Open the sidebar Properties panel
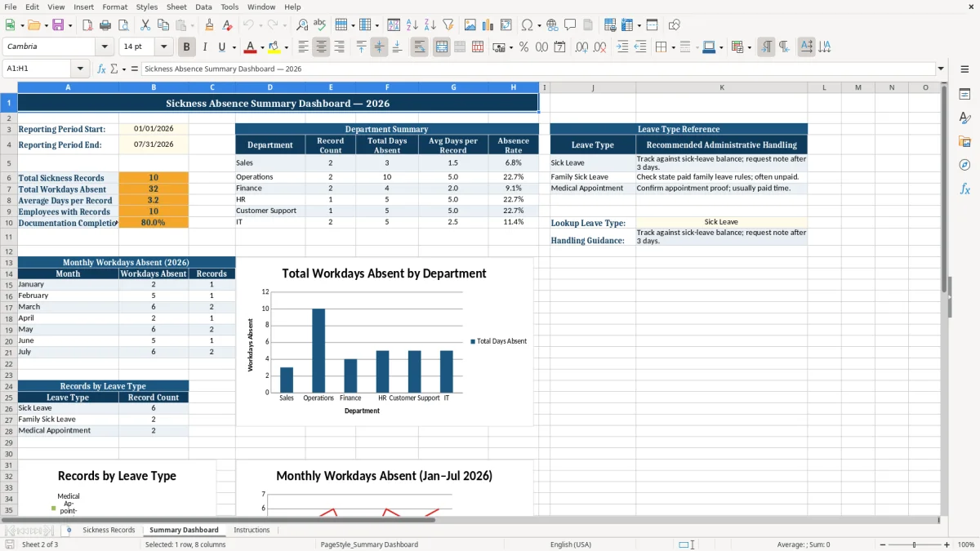Viewport: 980px width, 551px height. (x=964, y=95)
